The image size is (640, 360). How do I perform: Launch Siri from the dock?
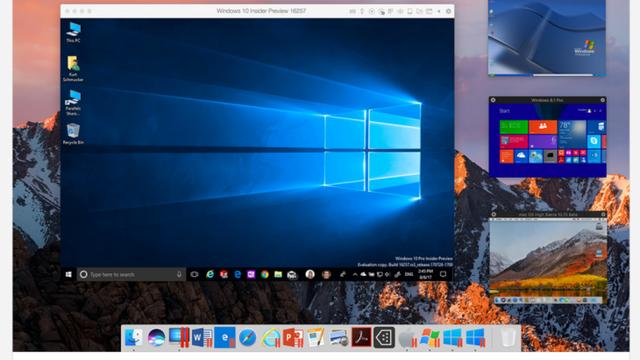[x=156, y=338]
